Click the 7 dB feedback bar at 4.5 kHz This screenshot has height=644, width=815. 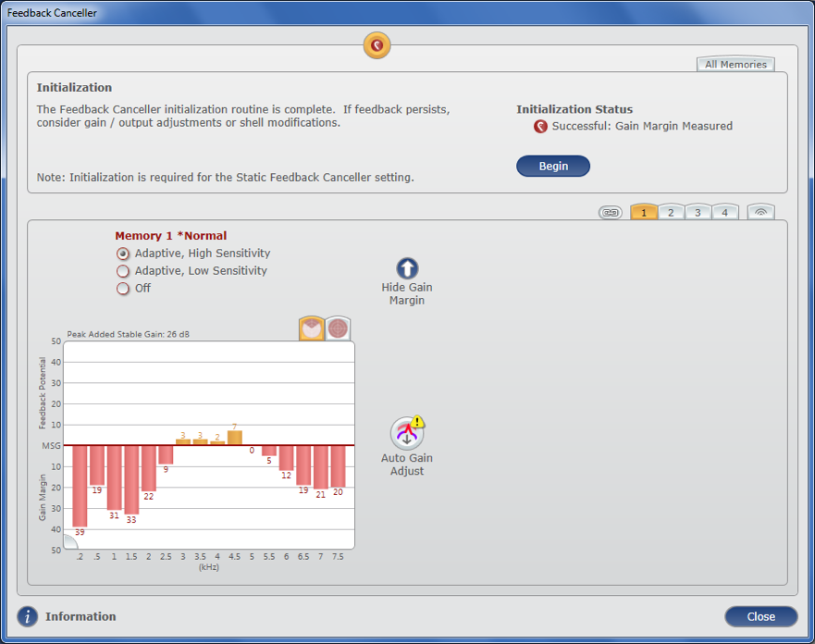coord(234,437)
